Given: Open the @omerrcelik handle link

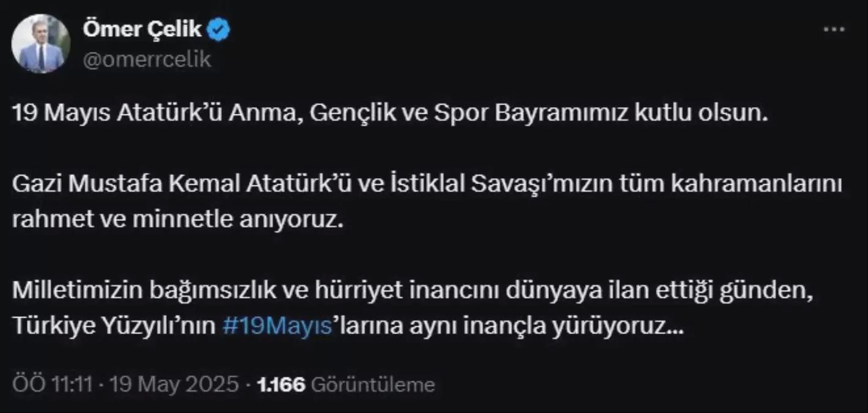Looking at the screenshot, I should [x=146, y=59].
